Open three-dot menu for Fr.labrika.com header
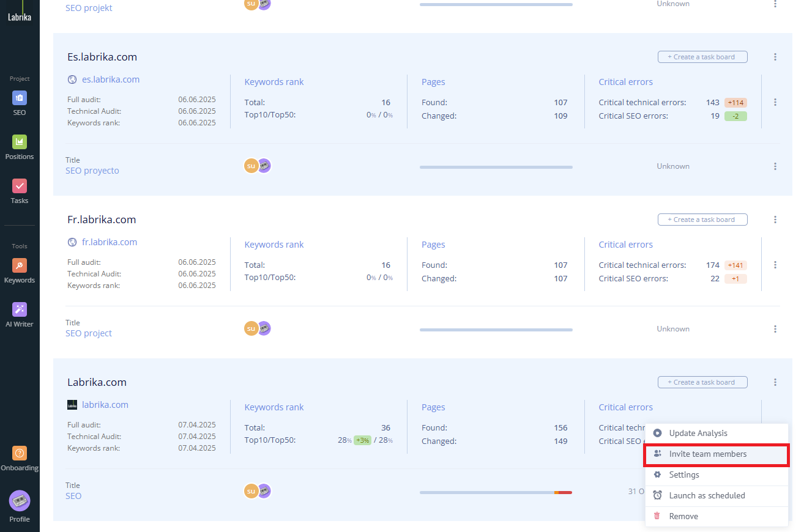 click(x=775, y=220)
